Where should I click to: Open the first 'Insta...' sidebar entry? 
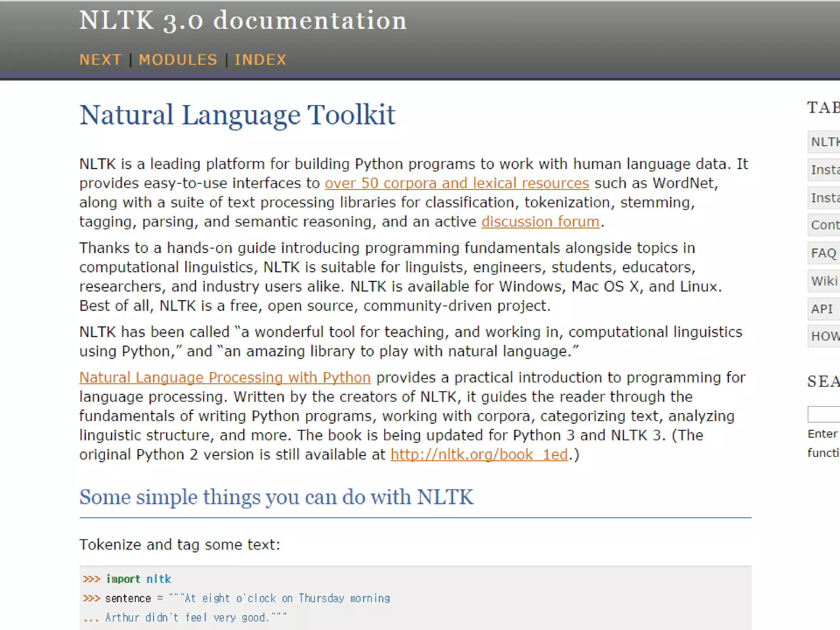824,169
